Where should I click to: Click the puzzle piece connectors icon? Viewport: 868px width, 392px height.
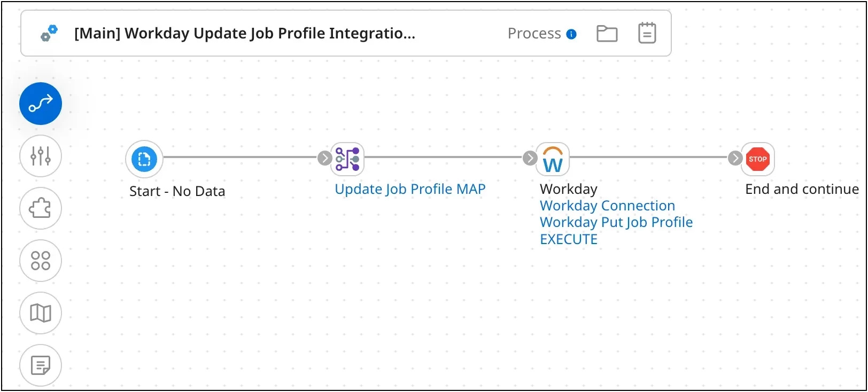point(41,208)
